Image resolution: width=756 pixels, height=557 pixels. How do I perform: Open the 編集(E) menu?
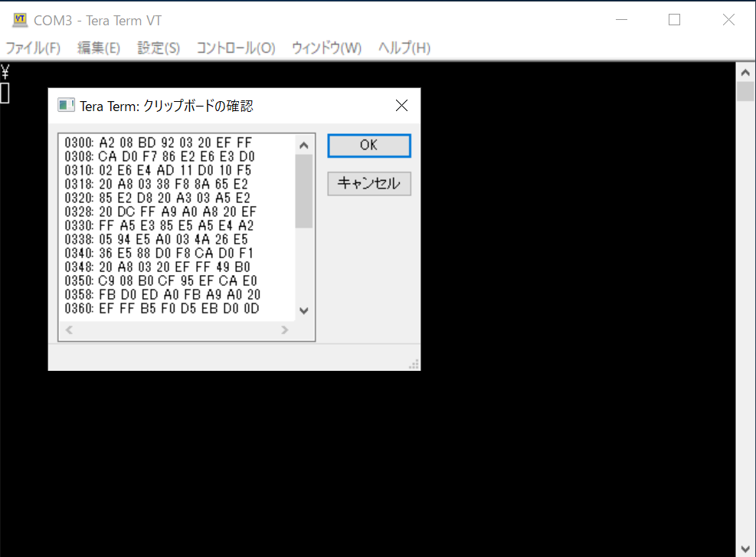click(99, 48)
